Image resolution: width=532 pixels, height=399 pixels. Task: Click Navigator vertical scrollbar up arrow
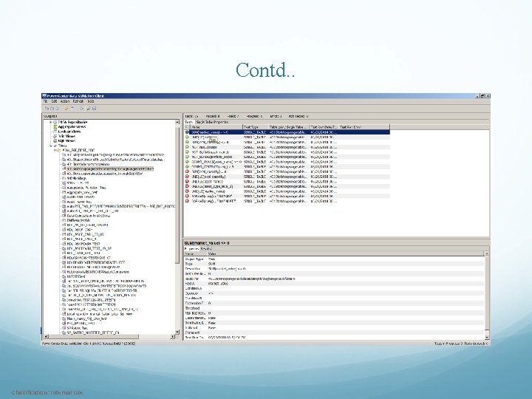177,122
